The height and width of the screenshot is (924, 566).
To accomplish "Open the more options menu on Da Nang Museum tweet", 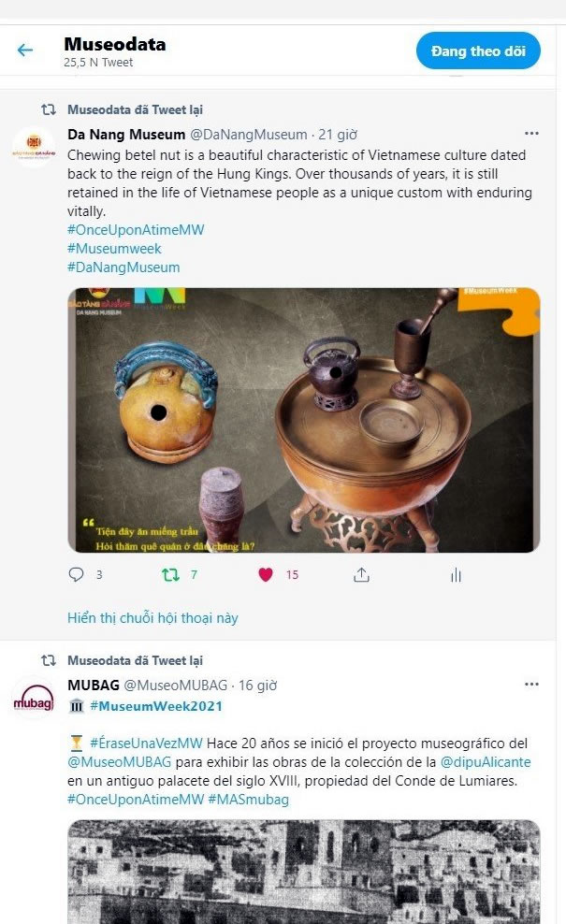I will tap(531, 133).
